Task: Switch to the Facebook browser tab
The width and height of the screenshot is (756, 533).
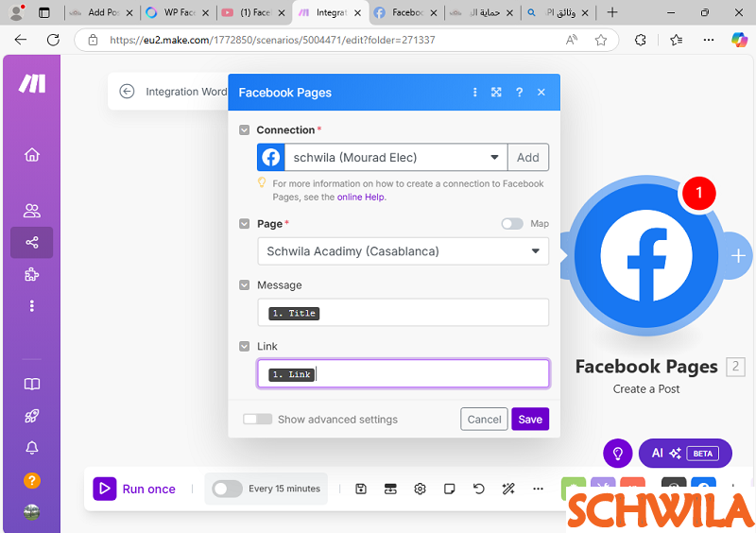Action: click(406, 12)
